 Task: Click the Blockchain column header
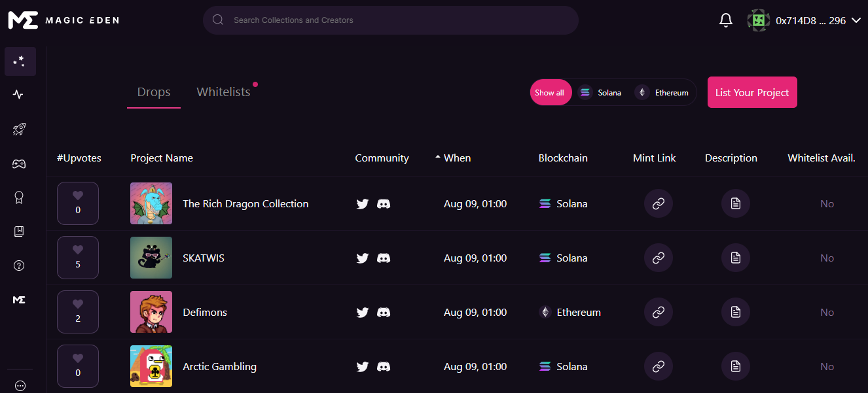[563, 158]
